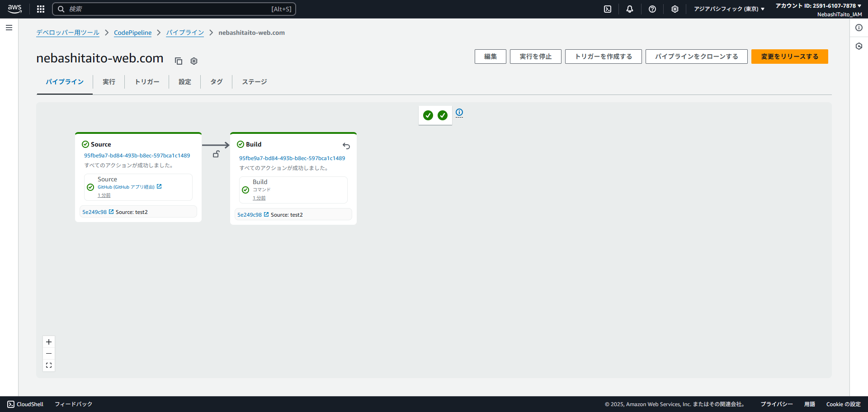The height and width of the screenshot is (412, 868).
Task: Open Source stage execution ID link
Action: click(x=137, y=156)
